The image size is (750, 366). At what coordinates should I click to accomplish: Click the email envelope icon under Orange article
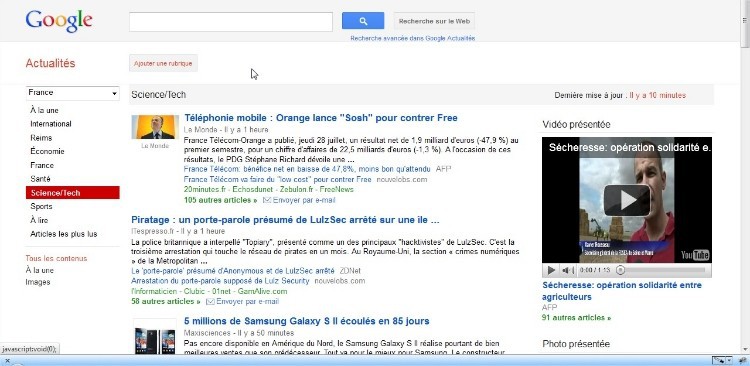tap(267, 200)
